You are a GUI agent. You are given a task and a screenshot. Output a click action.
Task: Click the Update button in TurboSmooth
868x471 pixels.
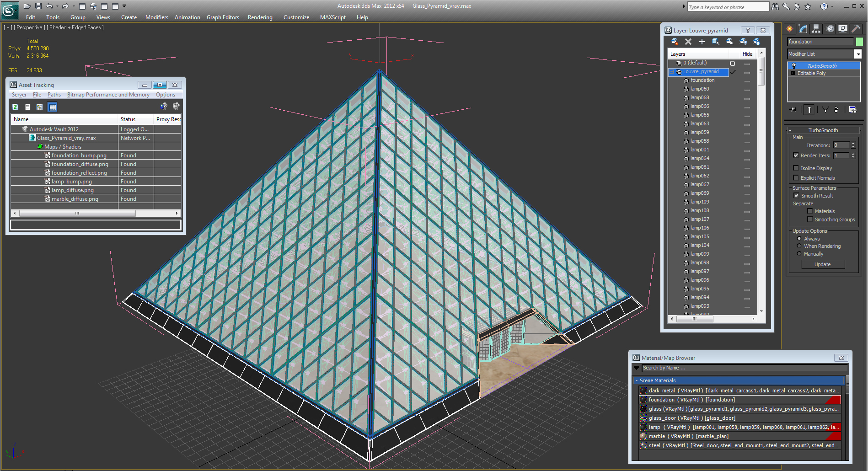click(823, 264)
